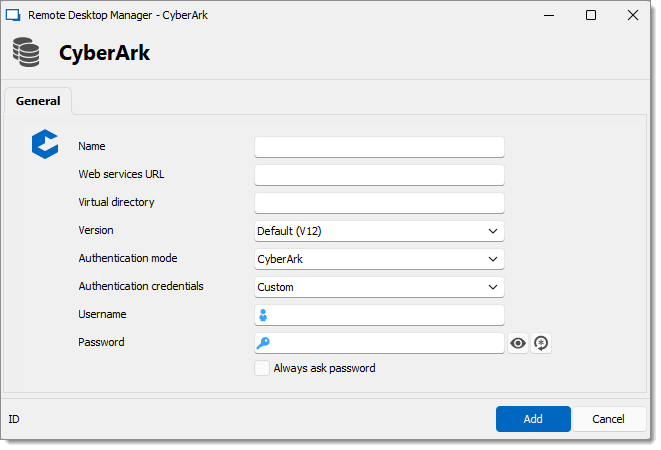This screenshot has width=661, height=450.
Task: Select the Virtual directory text box
Action: 379,203
